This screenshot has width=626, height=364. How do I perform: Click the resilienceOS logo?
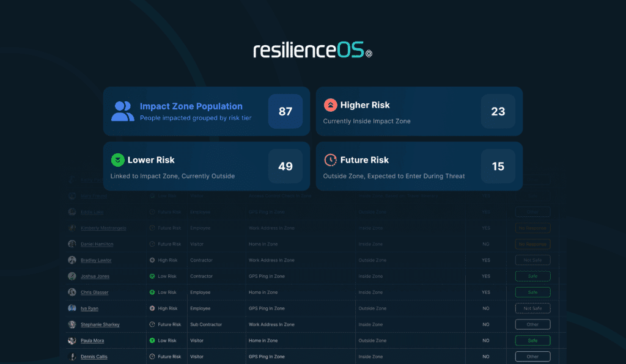313,50
